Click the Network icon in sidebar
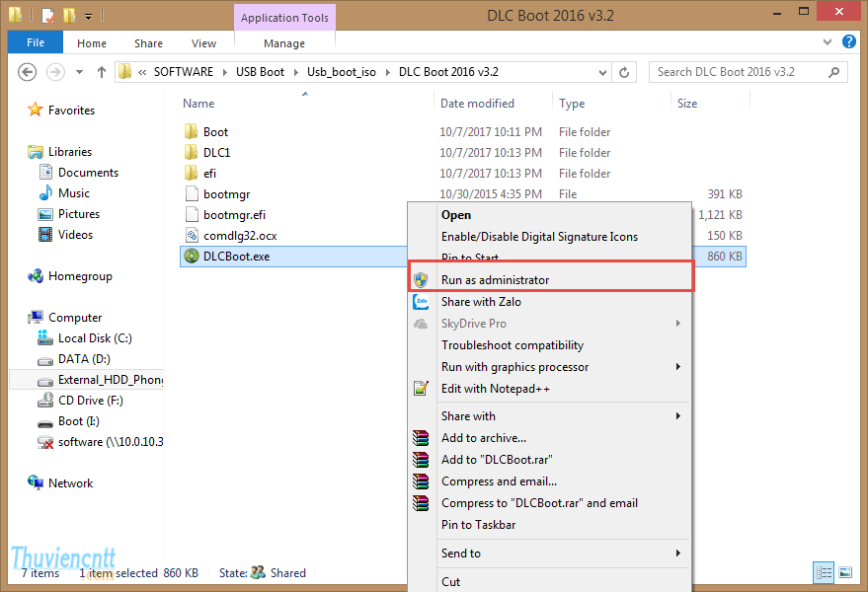Viewport: 868px width, 592px height. [x=36, y=482]
